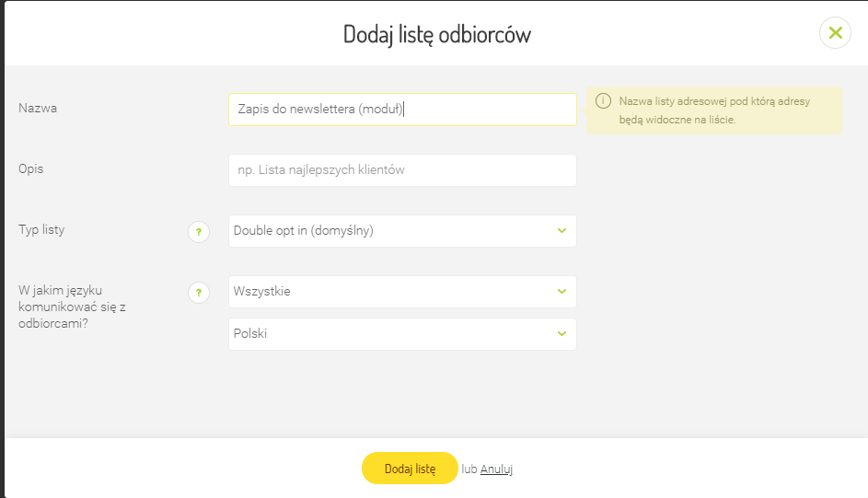Close the dialog with the green X

(x=835, y=33)
